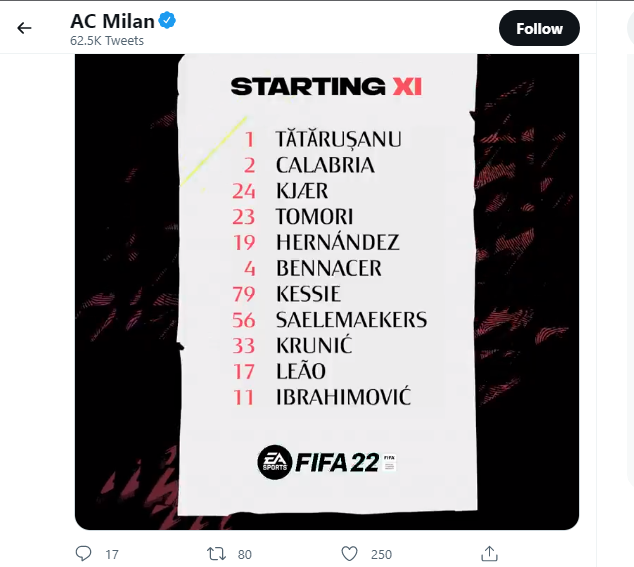Open the Starting XI heading image
This screenshot has width=634, height=567.
[x=326, y=87]
